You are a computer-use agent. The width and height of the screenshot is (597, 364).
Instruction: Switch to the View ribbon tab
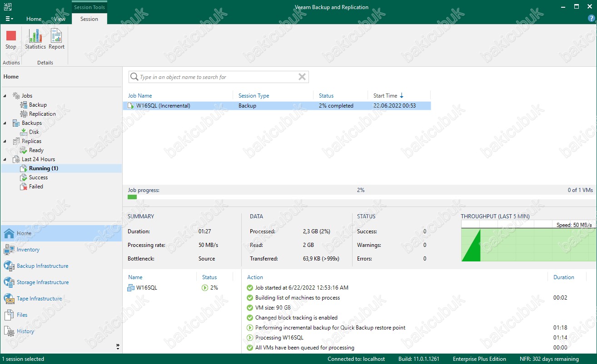(x=60, y=19)
